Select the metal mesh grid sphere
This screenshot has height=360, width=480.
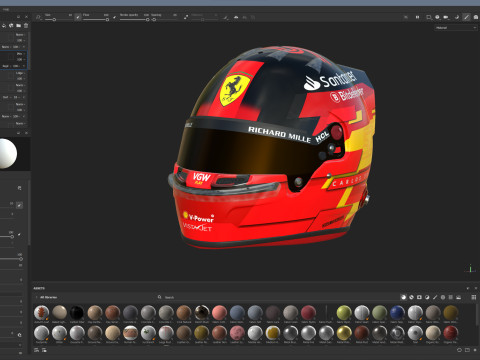tap(397, 333)
